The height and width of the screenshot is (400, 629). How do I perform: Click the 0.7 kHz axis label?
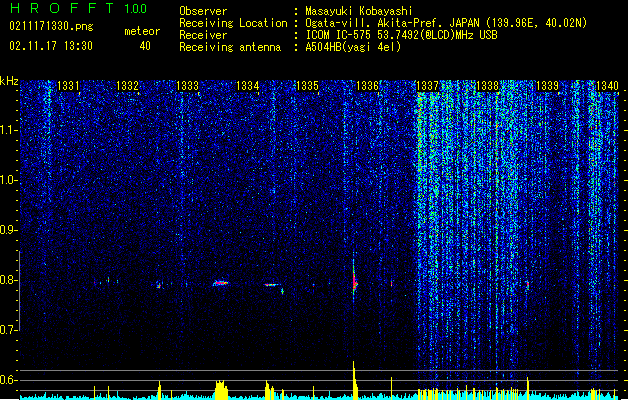point(9,330)
